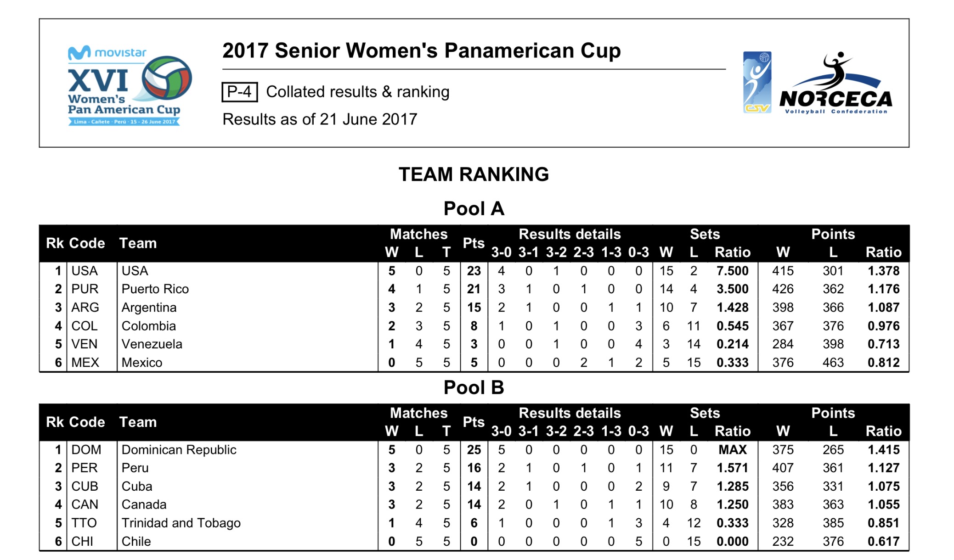Image resolution: width=954 pixels, height=560 pixels.
Task: Click the Pool A Results details header
Action: tap(570, 234)
